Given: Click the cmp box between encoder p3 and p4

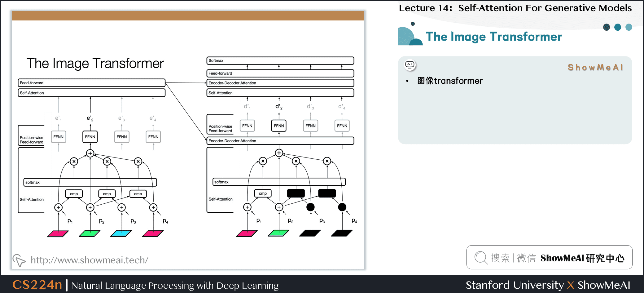Looking at the screenshot, I should pos(138,194).
